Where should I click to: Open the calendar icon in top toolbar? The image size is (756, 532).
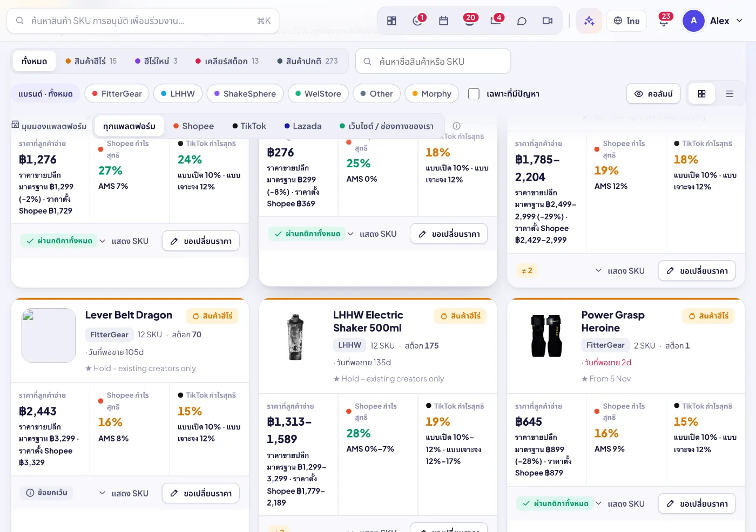pyautogui.click(x=443, y=21)
